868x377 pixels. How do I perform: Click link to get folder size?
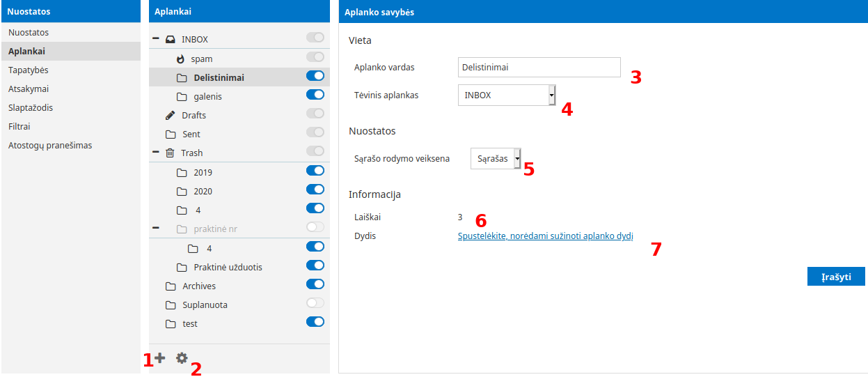(545, 236)
